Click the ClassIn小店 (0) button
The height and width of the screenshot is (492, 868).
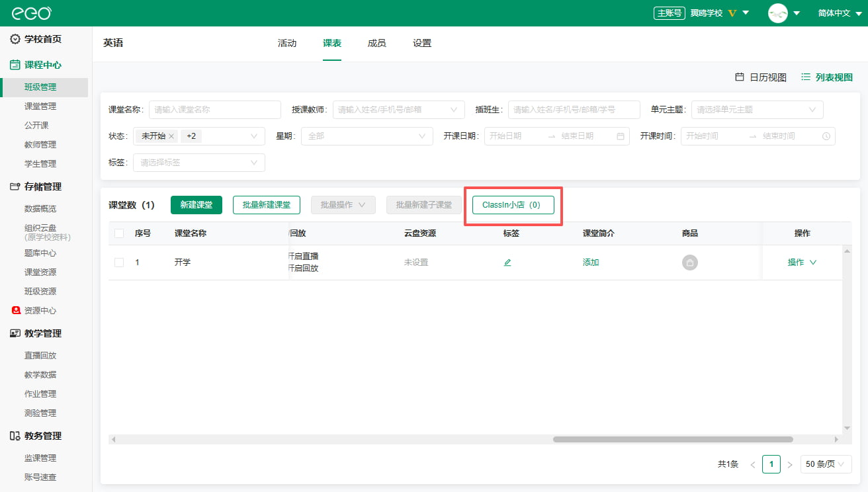pos(513,205)
